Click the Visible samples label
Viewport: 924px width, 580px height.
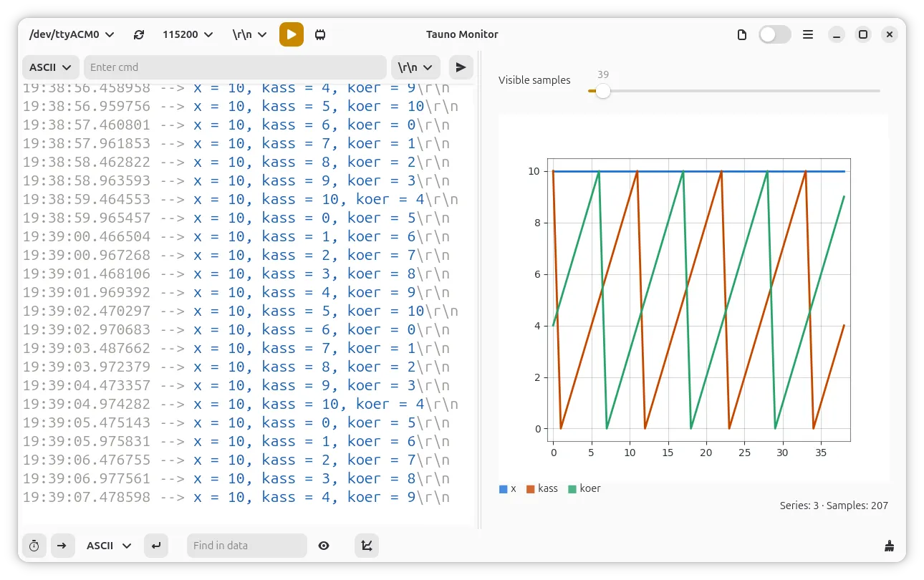534,80
